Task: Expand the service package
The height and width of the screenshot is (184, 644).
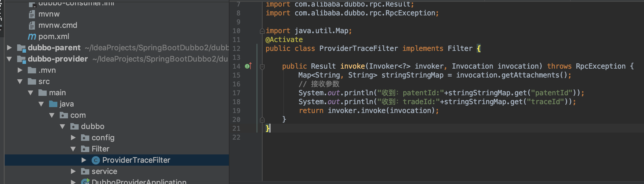Action: pos(73,171)
